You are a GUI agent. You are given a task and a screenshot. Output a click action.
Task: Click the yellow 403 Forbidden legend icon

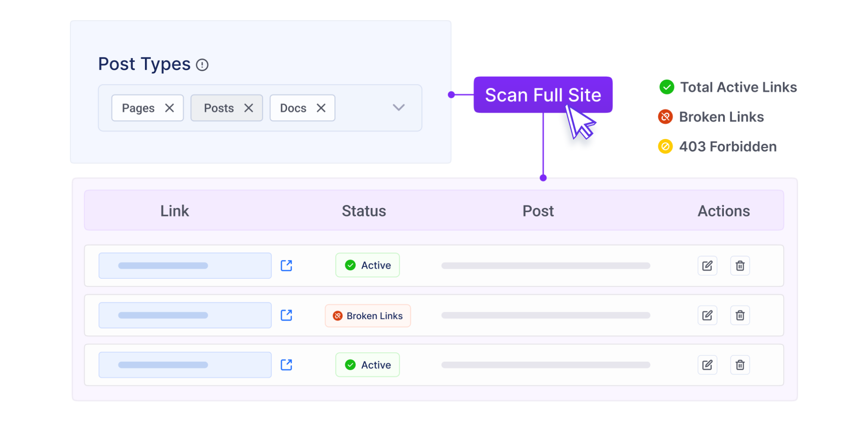click(x=665, y=147)
